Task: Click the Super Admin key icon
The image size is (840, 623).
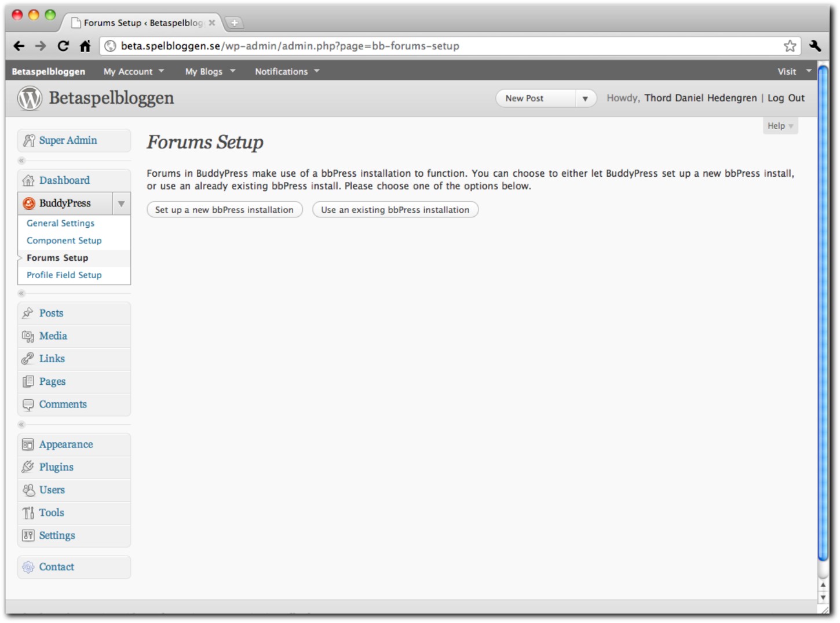Action: click(x=28, y=141)
